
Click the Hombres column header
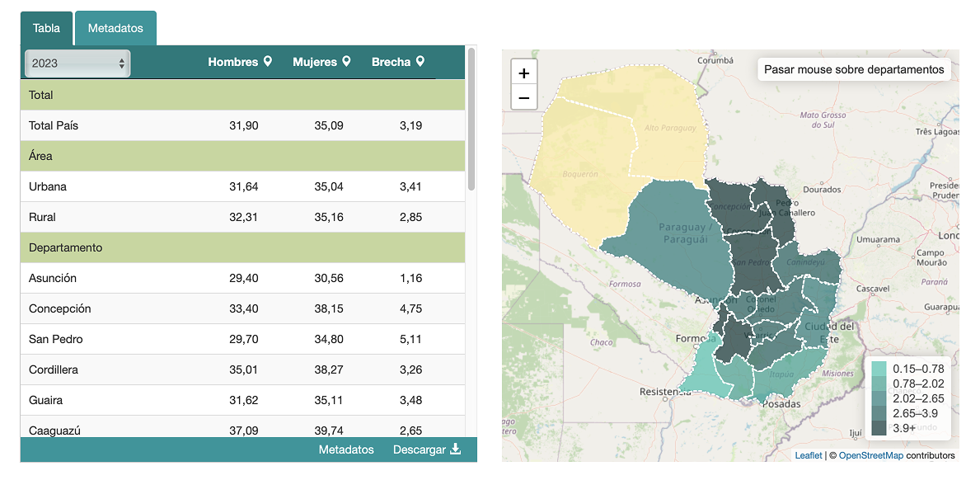[x=232, y=62]
